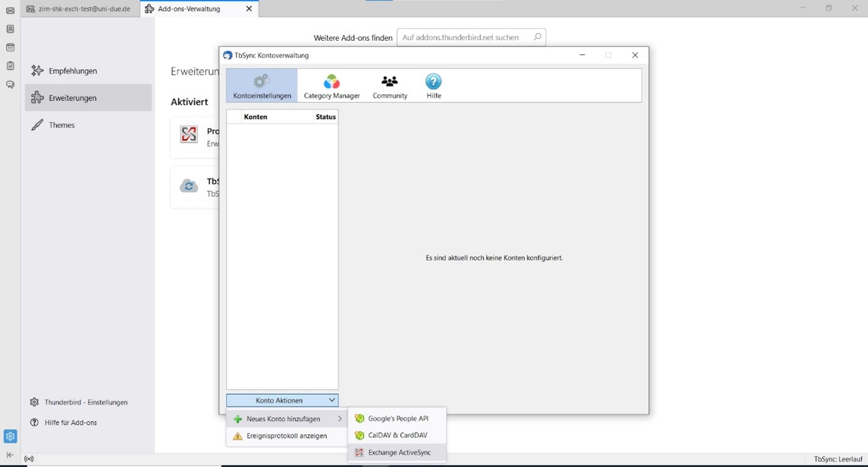The width and height of the screenshot is (868, 467).
Task: Open the address book sidebar icon
Action: [x=10, y=29]
